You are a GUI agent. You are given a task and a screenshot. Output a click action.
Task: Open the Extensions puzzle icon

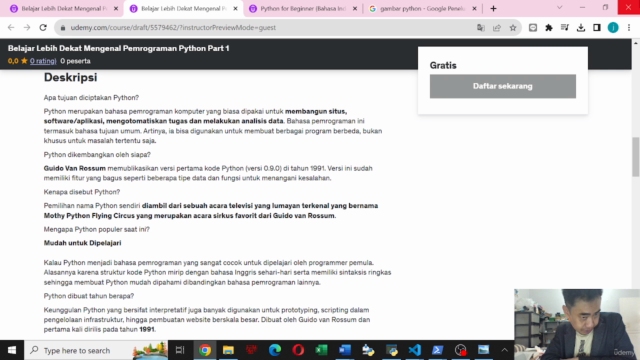[549, 28]
